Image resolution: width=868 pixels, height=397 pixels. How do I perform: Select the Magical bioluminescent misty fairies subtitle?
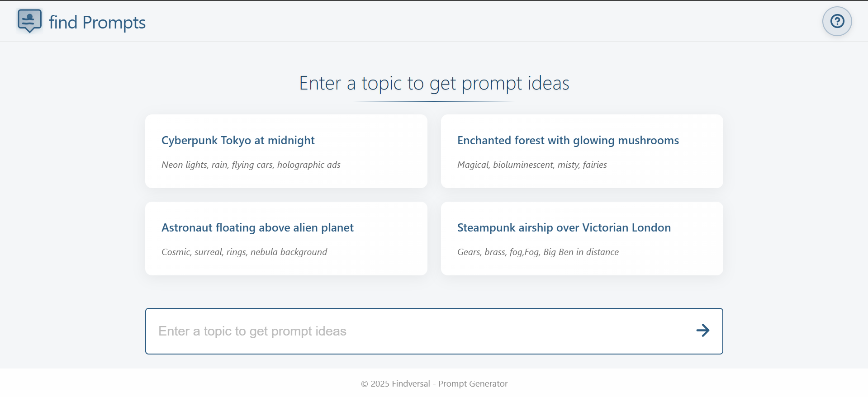532,165
